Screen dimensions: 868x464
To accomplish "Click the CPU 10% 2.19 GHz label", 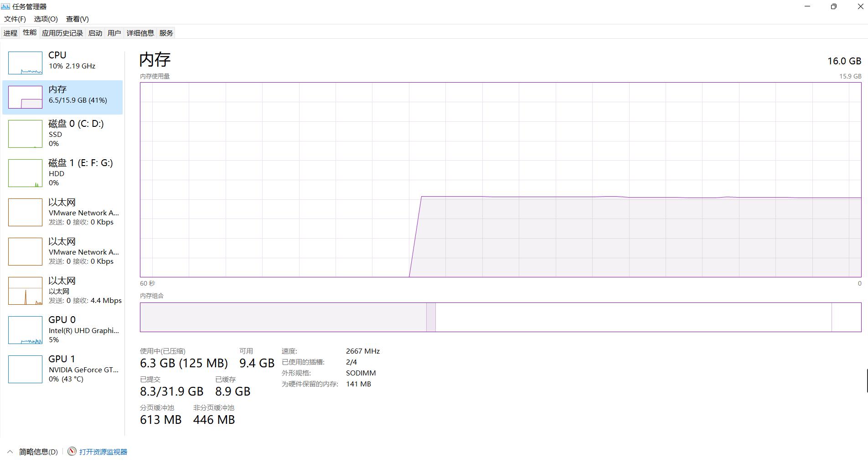I will (72, 66).
